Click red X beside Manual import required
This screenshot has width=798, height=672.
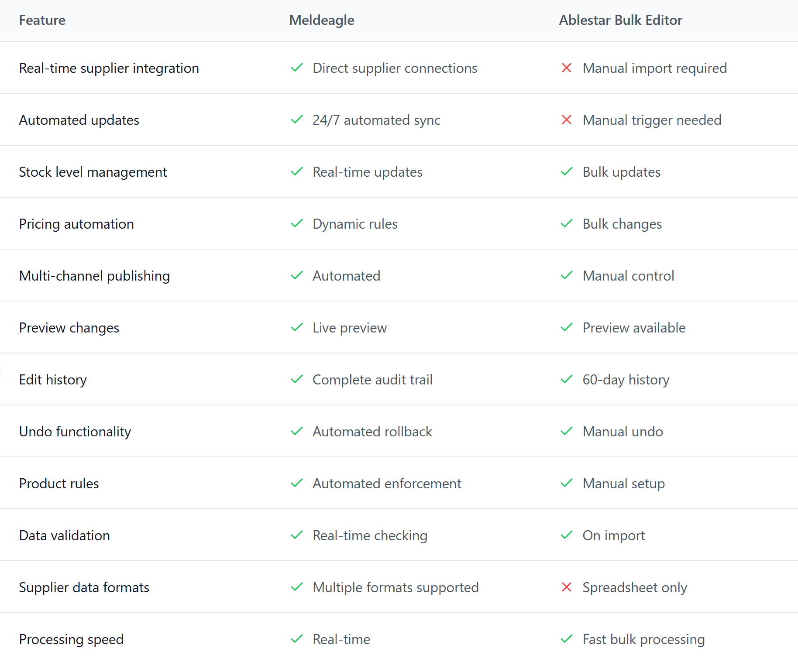click(567, 68)
